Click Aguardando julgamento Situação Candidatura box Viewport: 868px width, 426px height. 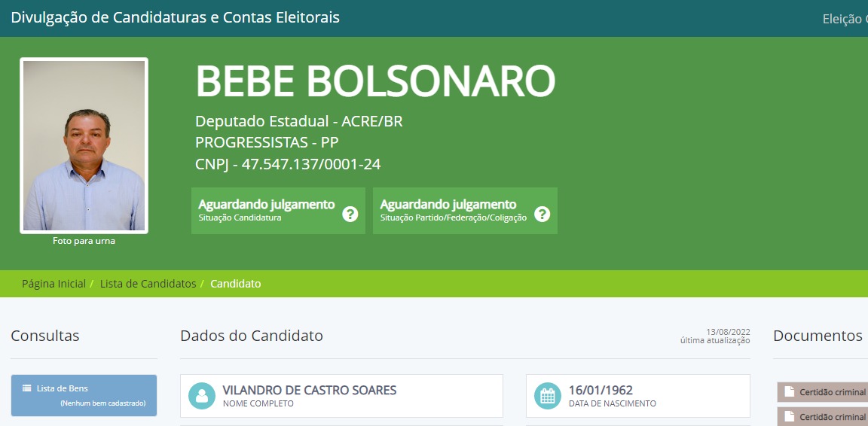(x=267, y=211)
